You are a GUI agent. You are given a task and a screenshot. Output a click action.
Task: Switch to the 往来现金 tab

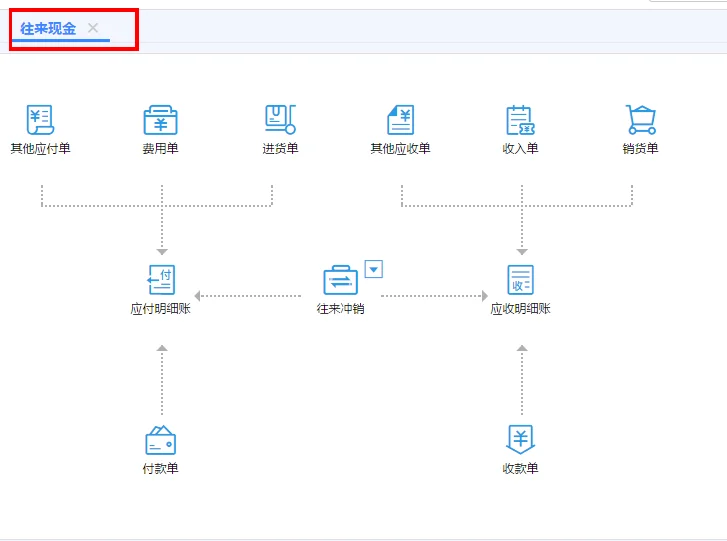click(x=48, y=28)
